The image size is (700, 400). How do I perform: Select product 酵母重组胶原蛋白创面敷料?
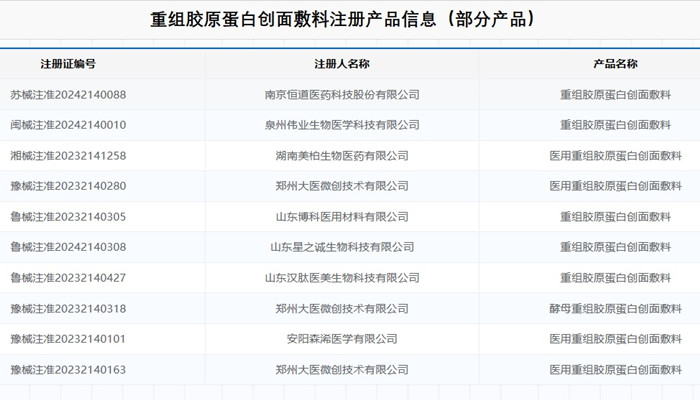(615, 309)
